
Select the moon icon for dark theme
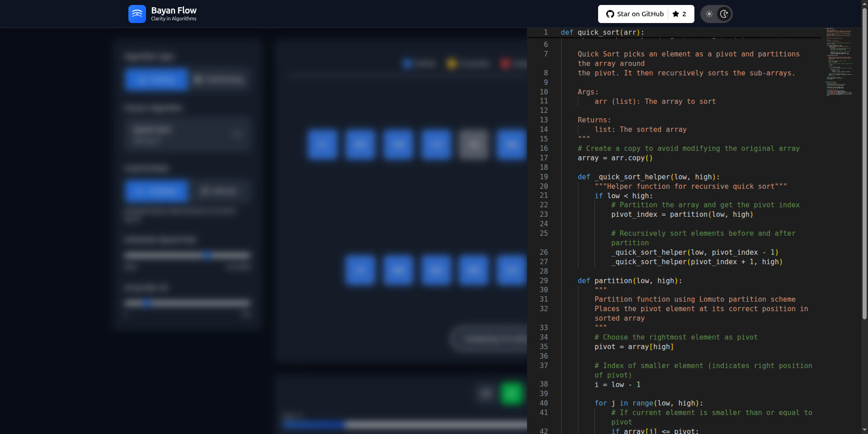[x=724, y=14]
